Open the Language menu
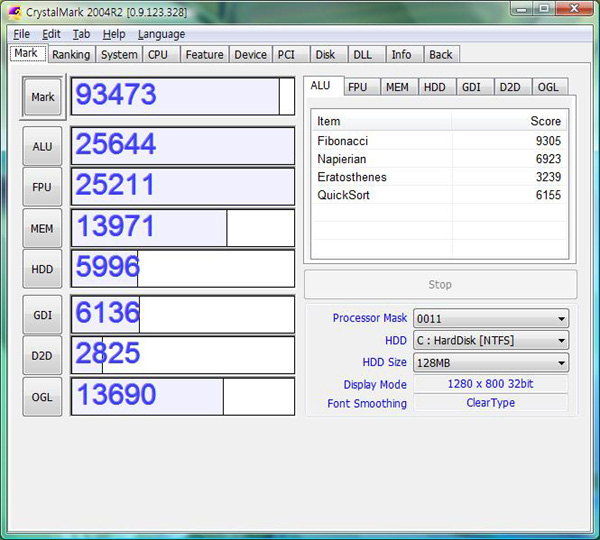The width and height of the screenshot is (600, 540). (161, 34)
